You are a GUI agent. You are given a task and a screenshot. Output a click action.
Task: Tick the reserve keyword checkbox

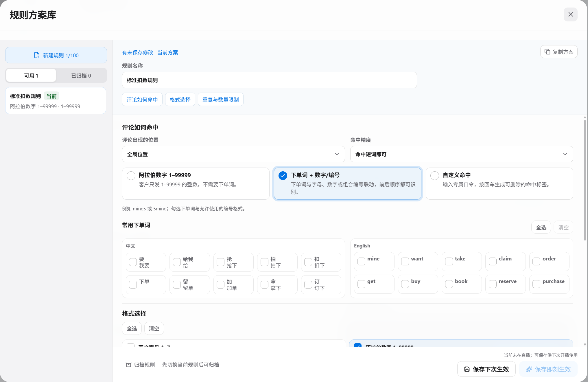[493, 284]
